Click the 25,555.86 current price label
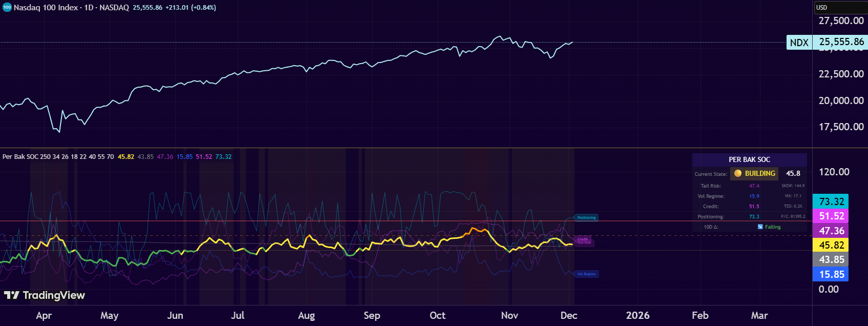 coord(840,42)
